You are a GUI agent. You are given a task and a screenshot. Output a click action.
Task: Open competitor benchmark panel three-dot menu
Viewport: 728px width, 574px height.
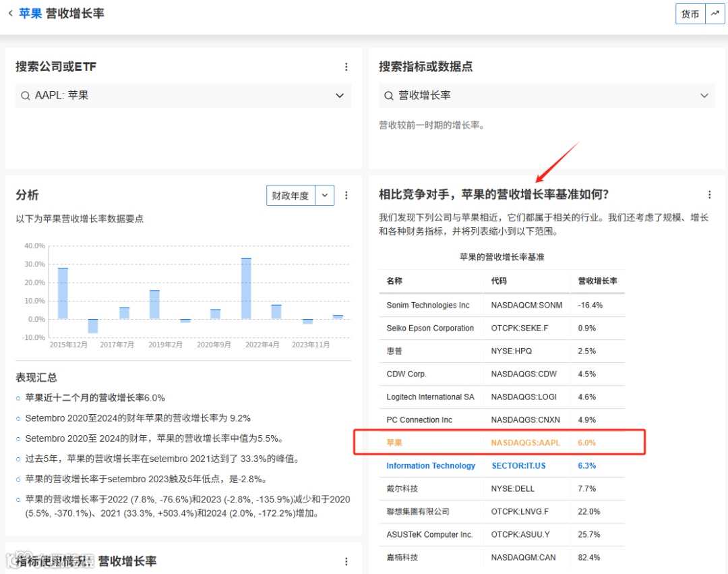coord(709,194)
